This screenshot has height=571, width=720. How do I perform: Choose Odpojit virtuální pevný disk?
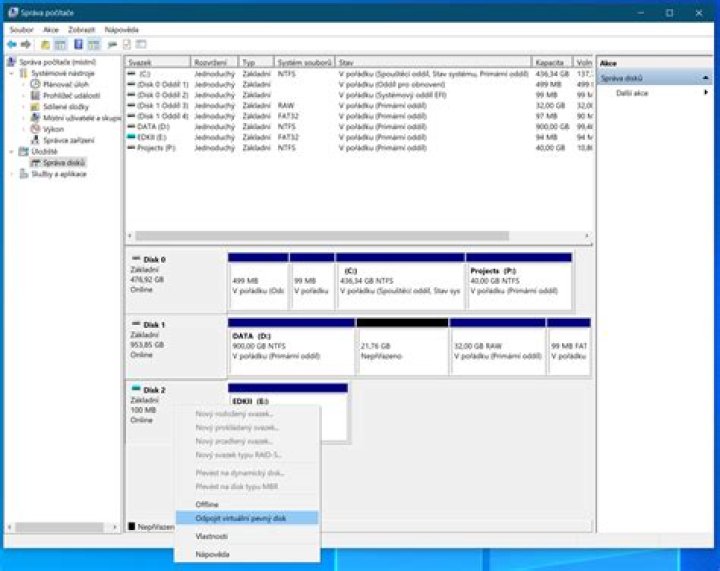coord(247,518)
